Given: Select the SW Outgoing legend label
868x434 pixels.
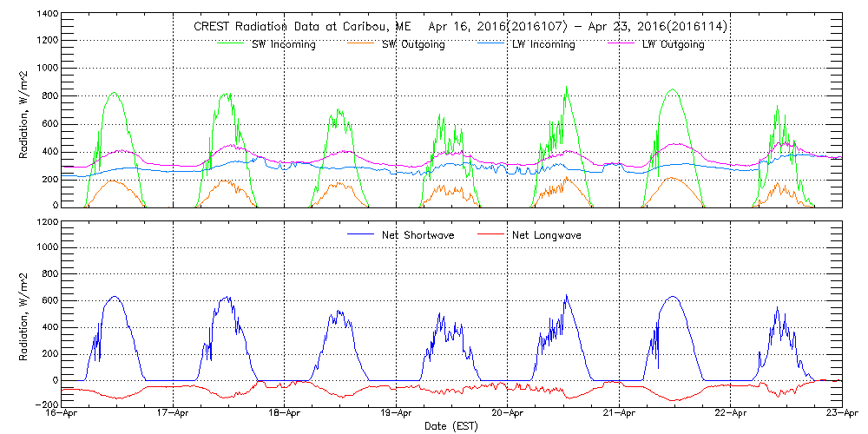Looking at the screenshot, I should (x=413, y=44).
